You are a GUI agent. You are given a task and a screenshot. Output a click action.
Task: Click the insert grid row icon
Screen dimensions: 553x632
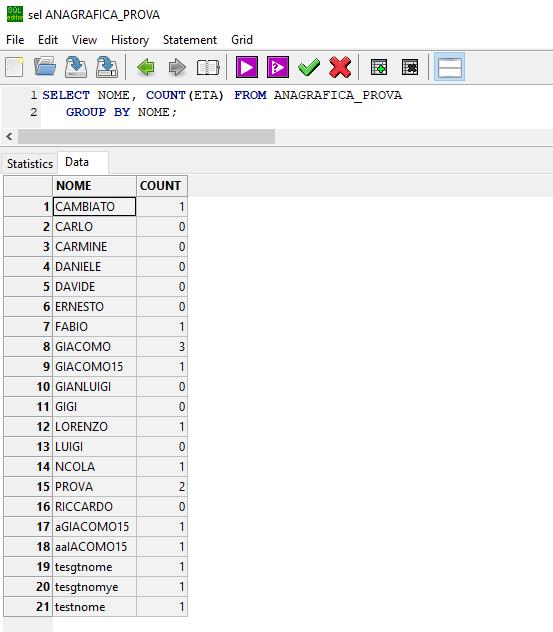(x=379, y=67)
